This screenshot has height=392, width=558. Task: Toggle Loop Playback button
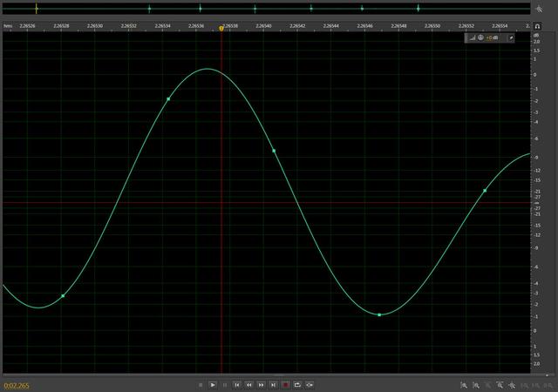(x=297, y=384)
